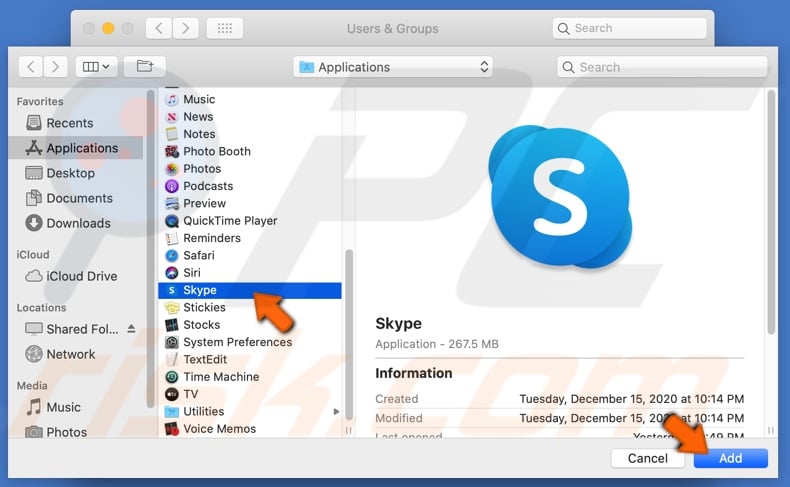Click the TextEdit app icon
790x487 pixels.
(172, 360)
